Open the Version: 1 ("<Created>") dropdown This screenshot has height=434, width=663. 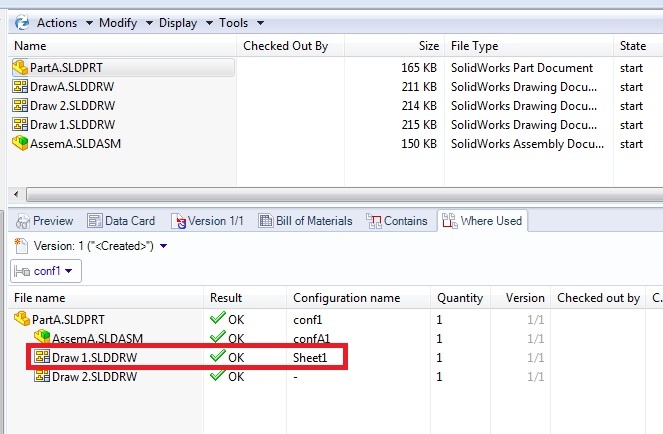pos(164,246)
